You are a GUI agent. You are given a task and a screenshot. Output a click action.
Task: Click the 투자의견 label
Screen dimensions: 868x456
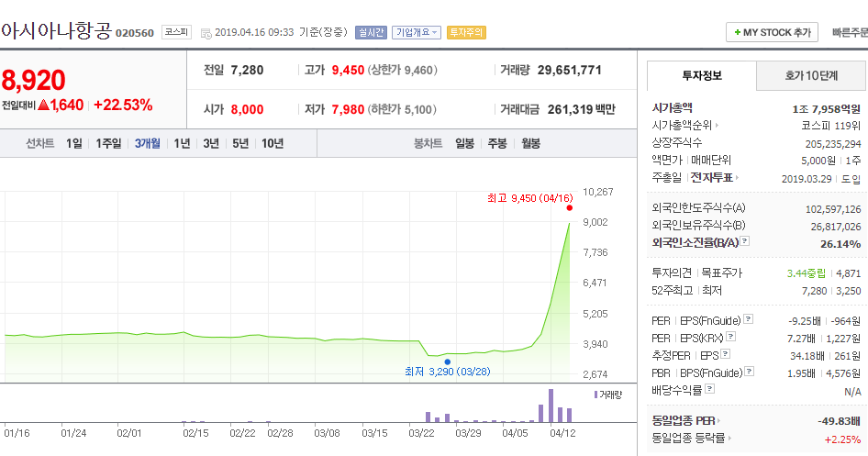tap(672, 272)
